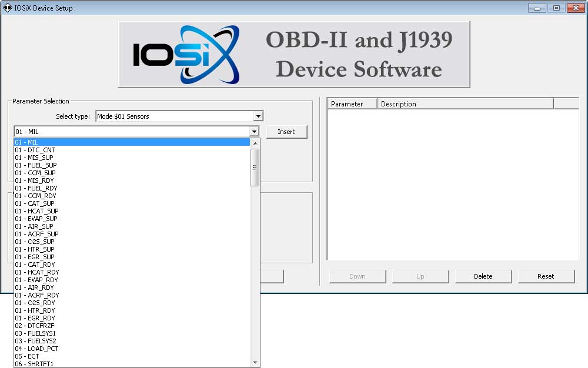
Task: Pick "01 - FUEL_SUP" in the dropdown
Action: click(x=132, y=165)
